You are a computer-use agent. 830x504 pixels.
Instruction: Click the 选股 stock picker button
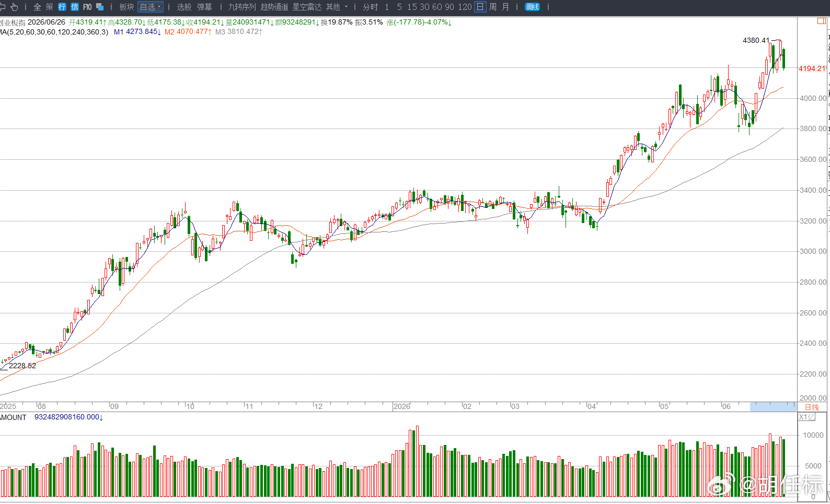tap(184, 7)
